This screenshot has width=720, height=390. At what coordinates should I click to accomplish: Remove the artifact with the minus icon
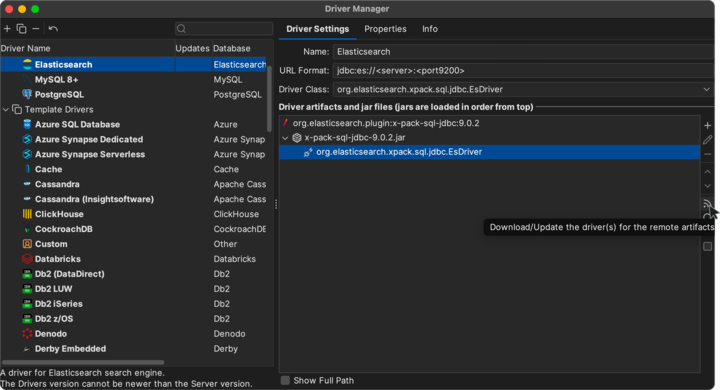(x=708, y=154)
